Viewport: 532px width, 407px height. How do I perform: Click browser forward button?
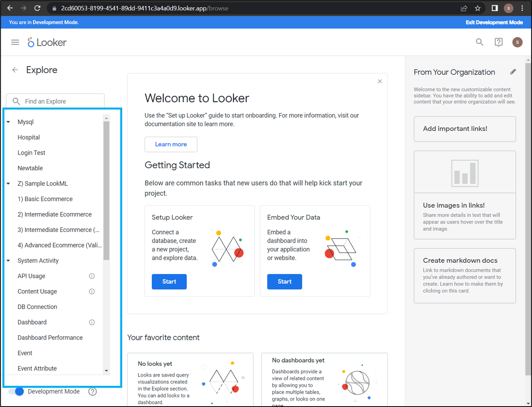[x=24, y=8]
